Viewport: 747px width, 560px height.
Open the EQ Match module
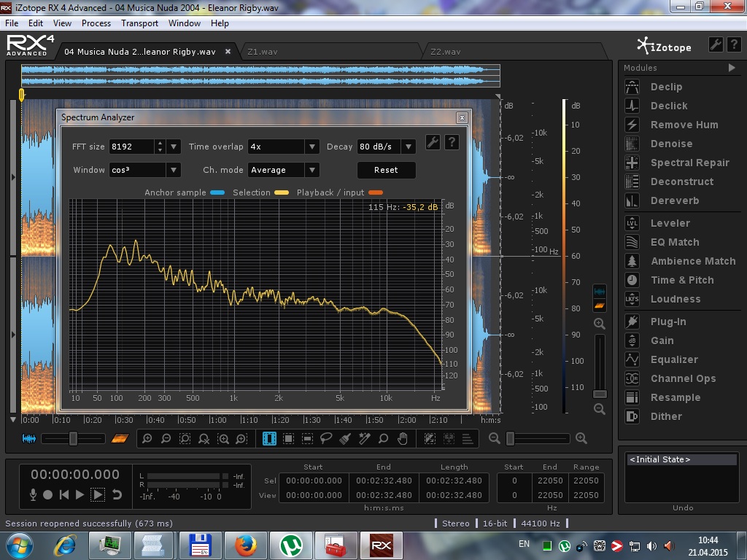click(675, 242)
